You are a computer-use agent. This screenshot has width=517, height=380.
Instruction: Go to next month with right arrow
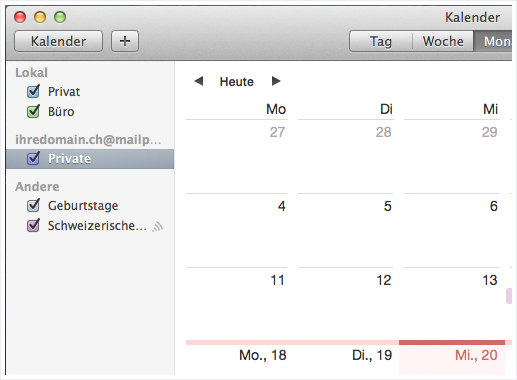(276, 81)
